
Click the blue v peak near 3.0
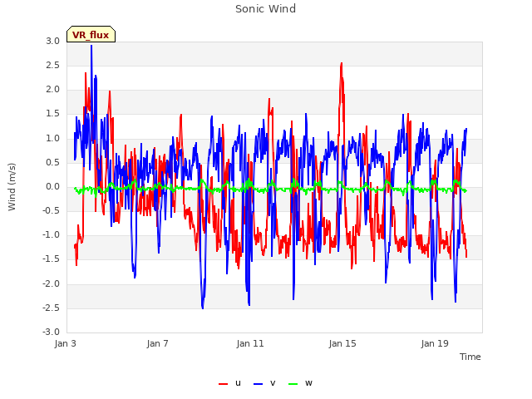[91, 46]
